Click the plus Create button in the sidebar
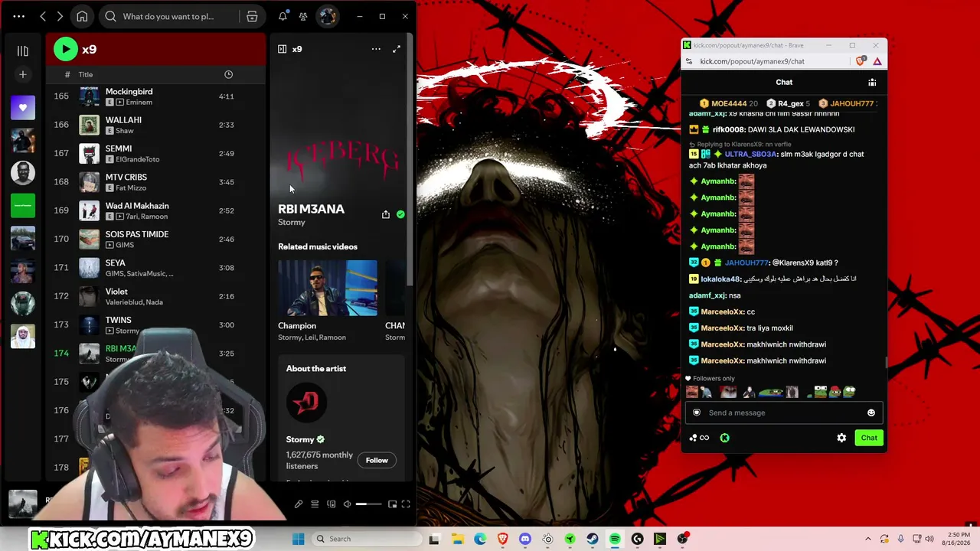This screenshot has height=551, width=980. pyautogui.click(x=23, y=74)
